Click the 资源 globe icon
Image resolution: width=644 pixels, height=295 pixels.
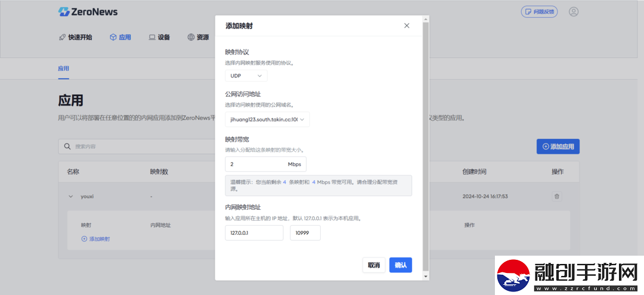coord(191,38)
